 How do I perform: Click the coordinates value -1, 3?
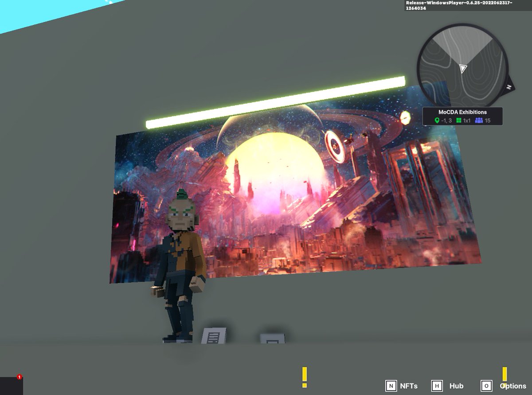coord(446,120)
